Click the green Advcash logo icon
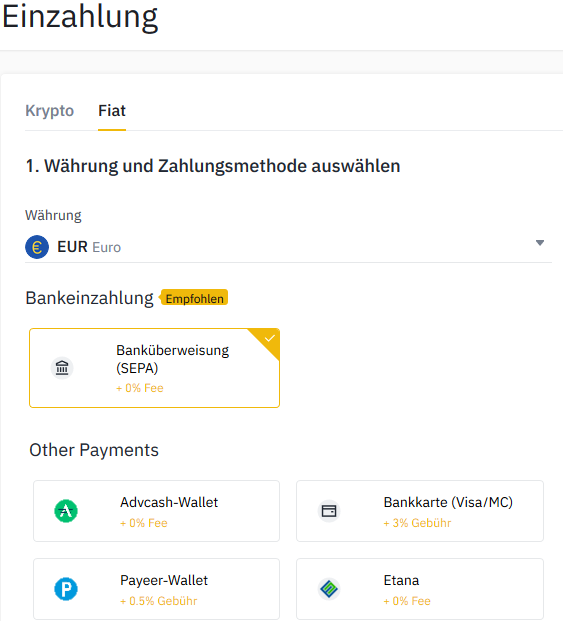Image resolution: width=563 pixels, height=621 pixels. [x=66, y=511]
